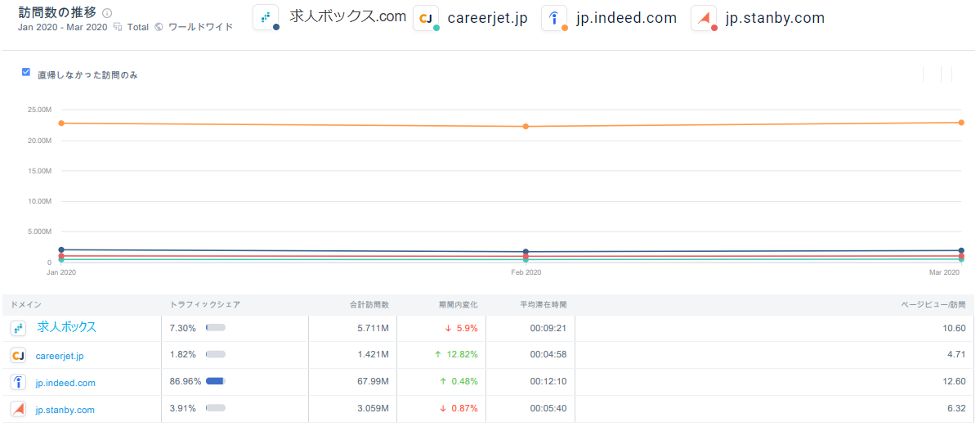Click the 12.60 pages per visit value
980x431 pixels.
coord(955,382)
